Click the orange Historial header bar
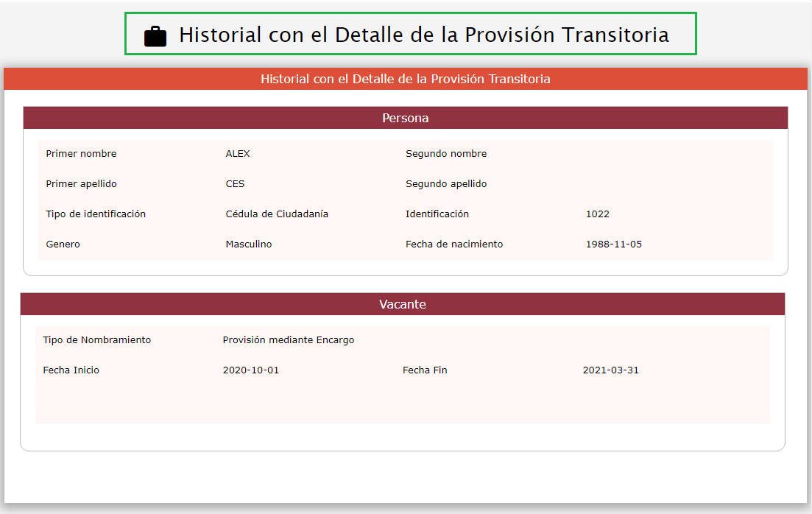812x514 pixels. click(405, 79)
